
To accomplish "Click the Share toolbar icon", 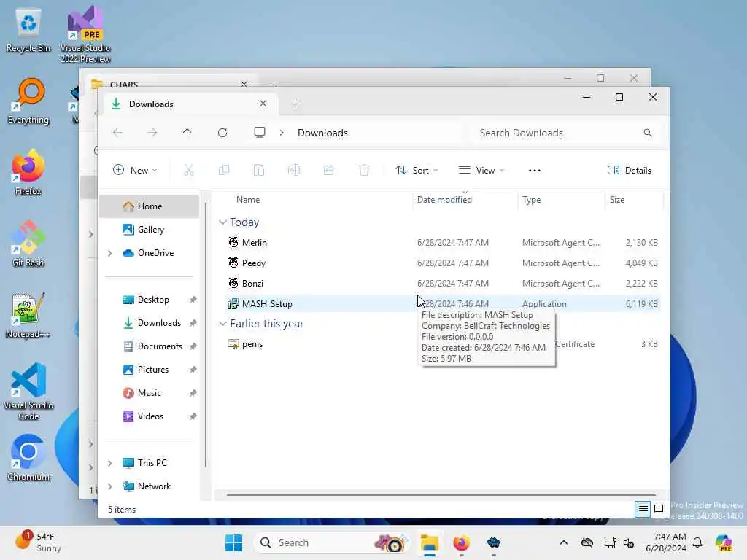I will pos(329,170).
